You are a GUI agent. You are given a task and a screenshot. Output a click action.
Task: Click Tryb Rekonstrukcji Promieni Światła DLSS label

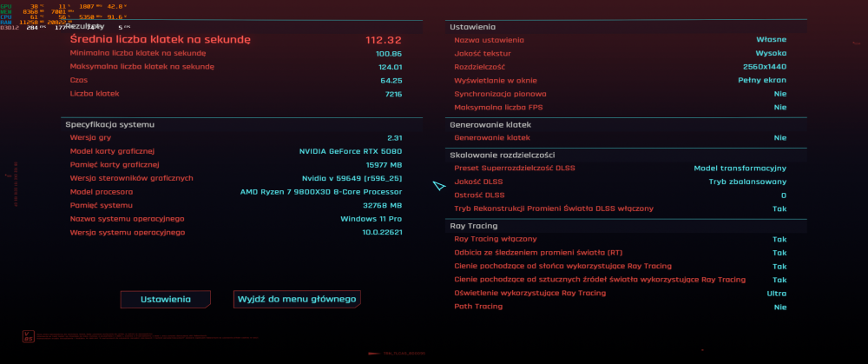click(554, 208)
